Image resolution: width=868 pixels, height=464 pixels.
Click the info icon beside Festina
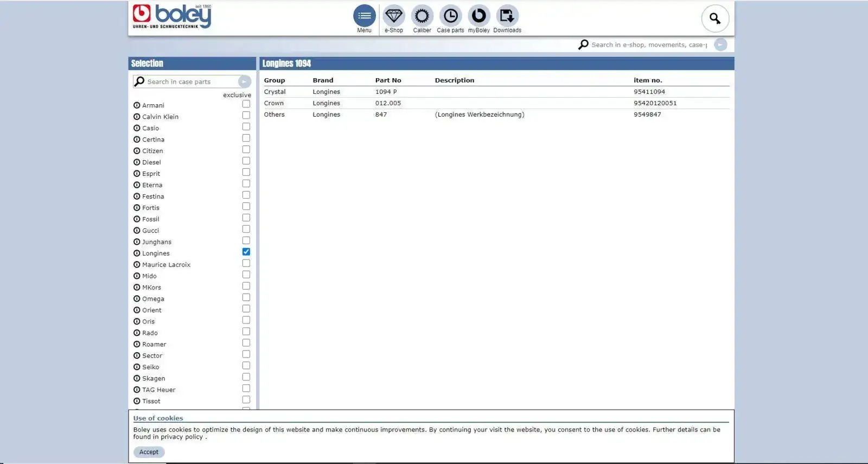[137, 196]
